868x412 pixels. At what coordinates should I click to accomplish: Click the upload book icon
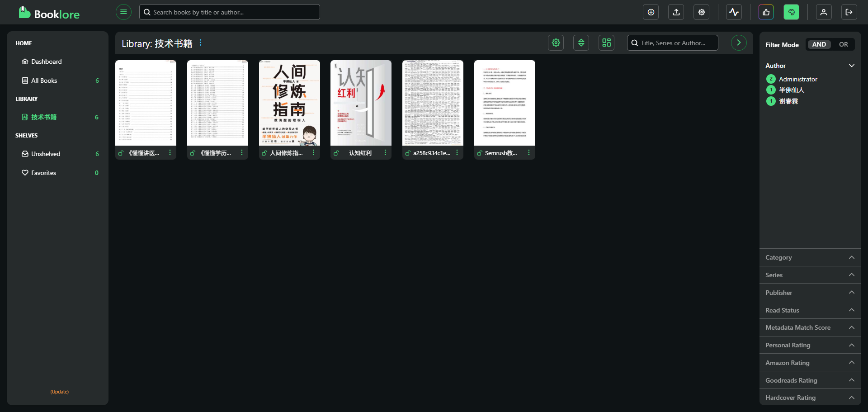676,12
